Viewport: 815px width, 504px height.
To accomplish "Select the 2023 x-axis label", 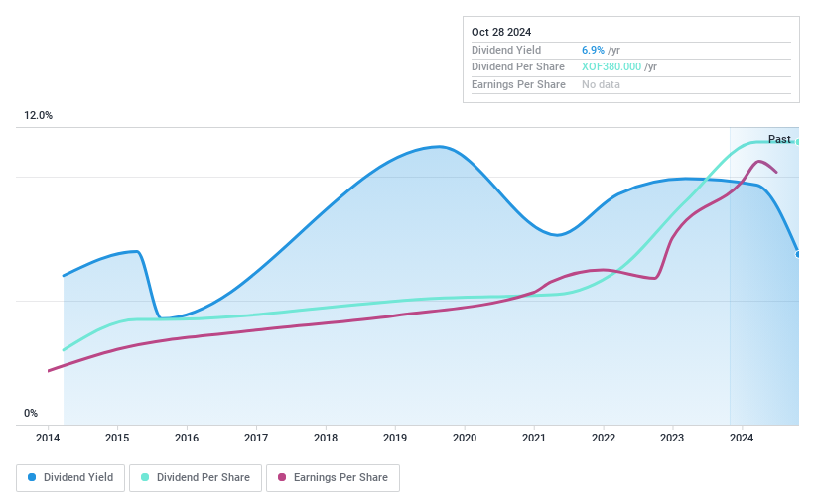I will [672, 438].
